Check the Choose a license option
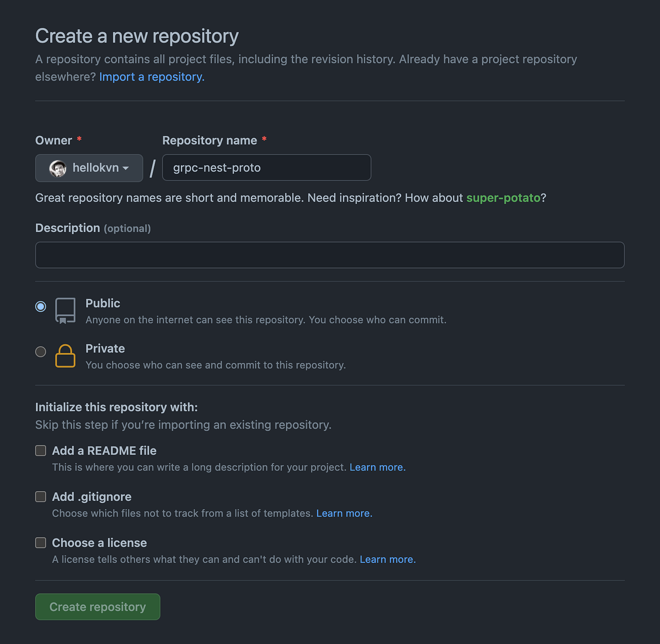Image resolution: width=660 pixels, height=644 pixels. tap(40, 543)
